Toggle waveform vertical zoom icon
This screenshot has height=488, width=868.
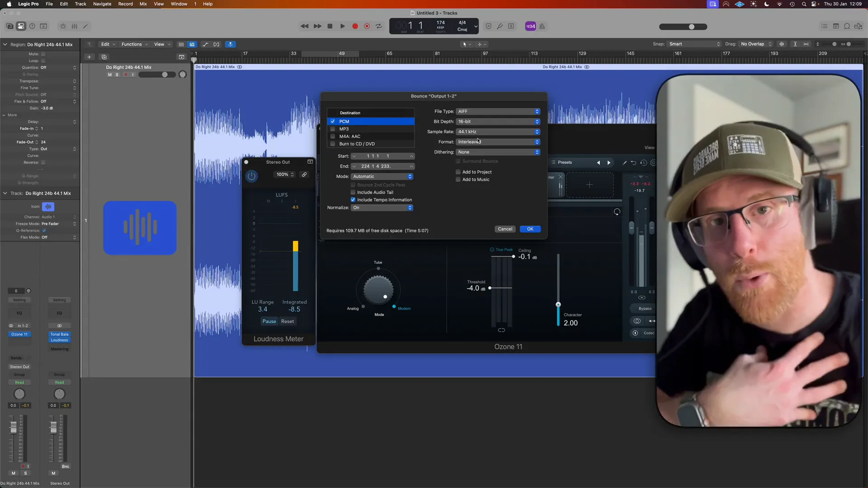click(x=782, y=44)
